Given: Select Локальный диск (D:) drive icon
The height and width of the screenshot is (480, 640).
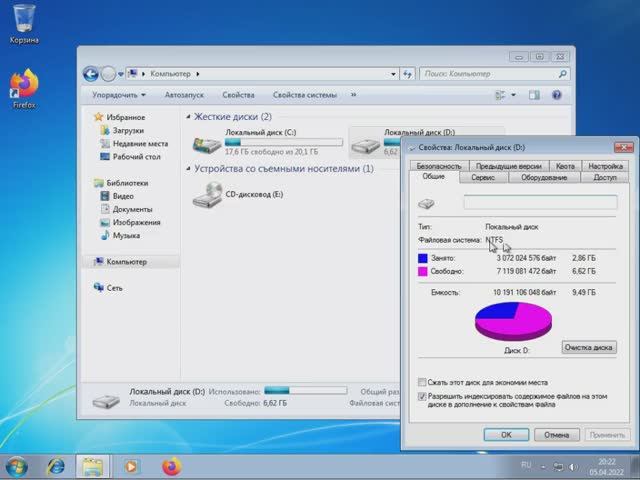Looking at the screenshot, I should pyautogui.click(x=366, y=145).
